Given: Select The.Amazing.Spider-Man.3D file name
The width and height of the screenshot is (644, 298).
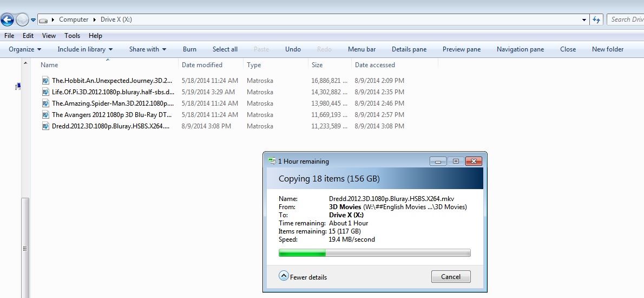Looking at the screenshot, I should point(113,103).
